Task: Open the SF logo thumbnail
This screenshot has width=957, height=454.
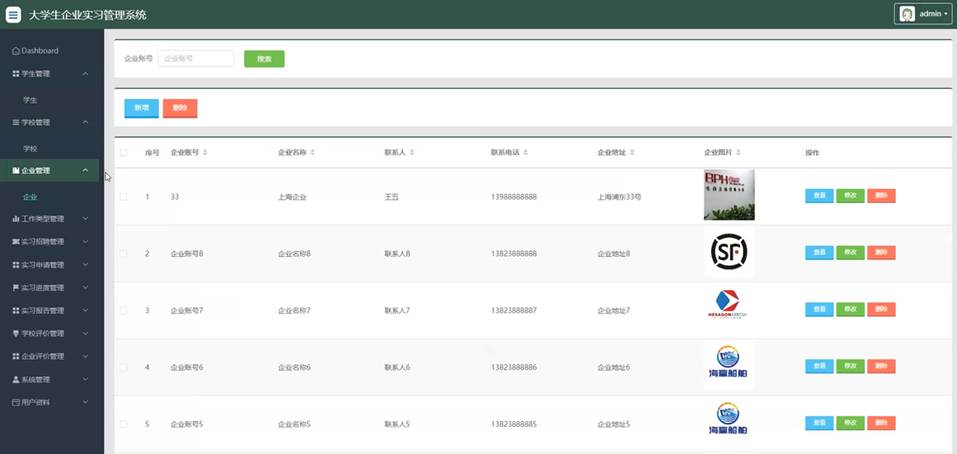Action: (x=729, y=252)
